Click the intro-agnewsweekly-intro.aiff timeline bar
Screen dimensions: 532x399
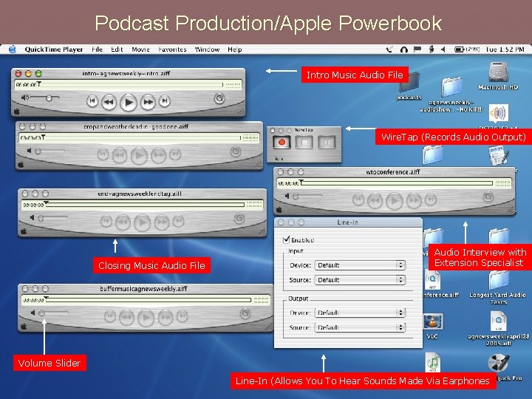(130, 84)
